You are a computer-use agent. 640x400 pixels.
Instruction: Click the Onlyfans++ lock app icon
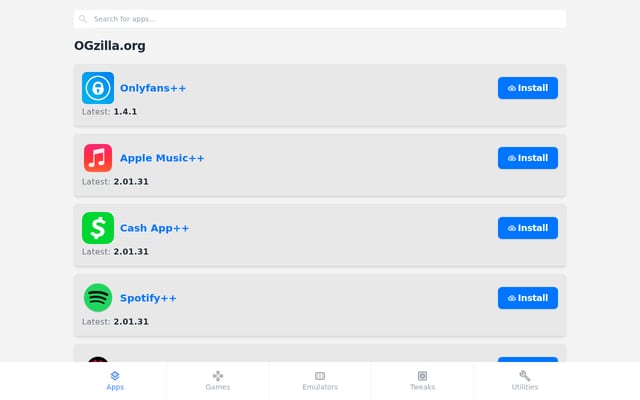pyautogui.click(x=98, y=88)
